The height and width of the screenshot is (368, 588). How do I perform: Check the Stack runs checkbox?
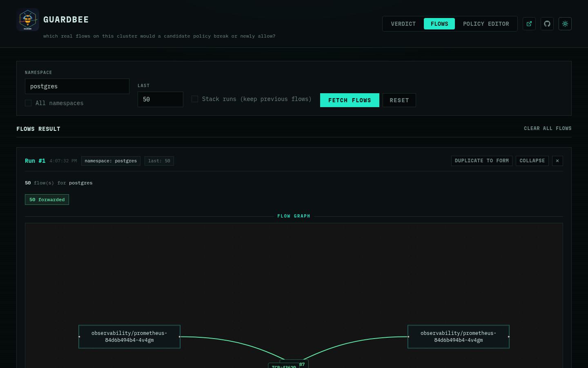click(x=195, y=99)
